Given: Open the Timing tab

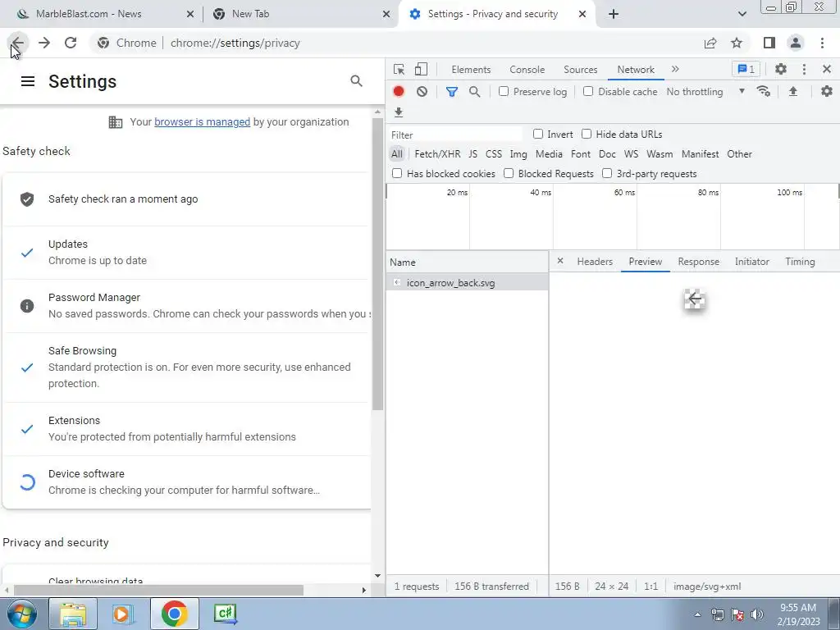Looking at the screenshot, I should coord(800,262).
